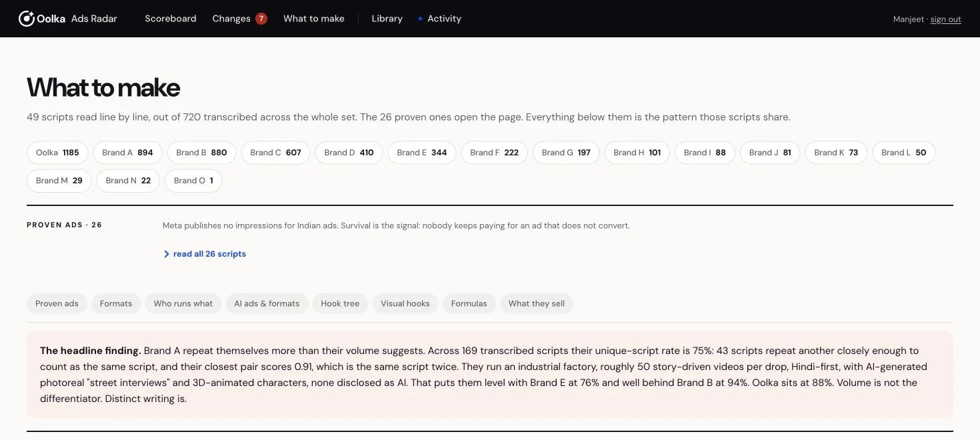The width and height of the screenshot is (980, 440).
Task: Click the red 7 badge on Changes
Action: pyautogui.click(x=261, y=19)
